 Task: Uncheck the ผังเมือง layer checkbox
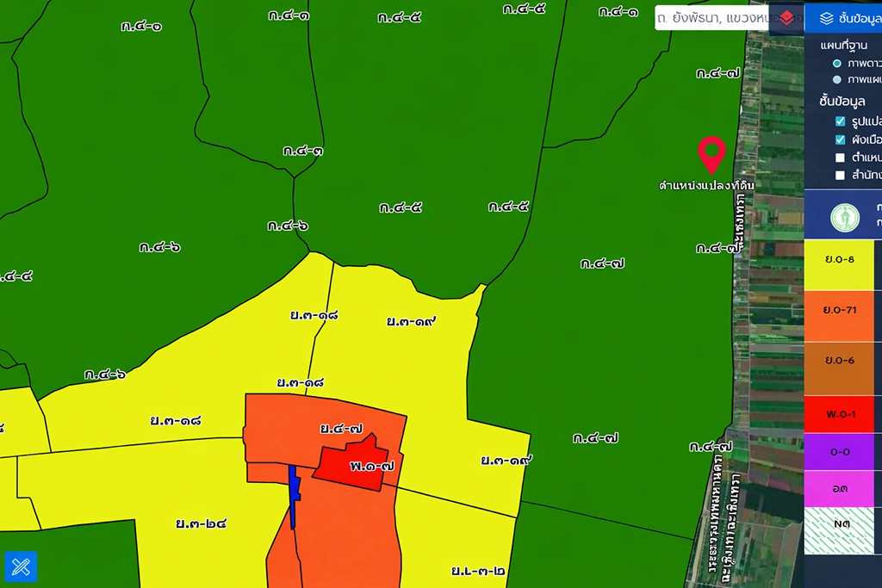point(841,139)
